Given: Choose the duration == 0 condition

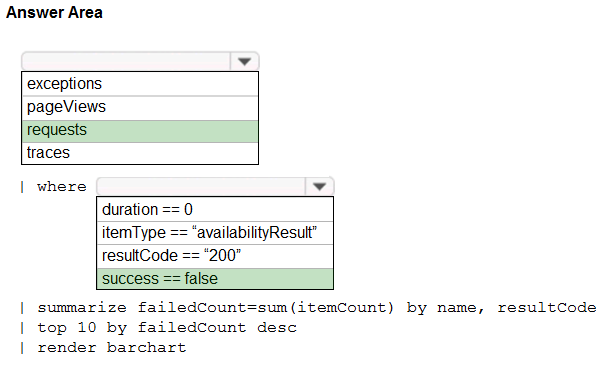Looking at the screenshot, I should 215,209.
